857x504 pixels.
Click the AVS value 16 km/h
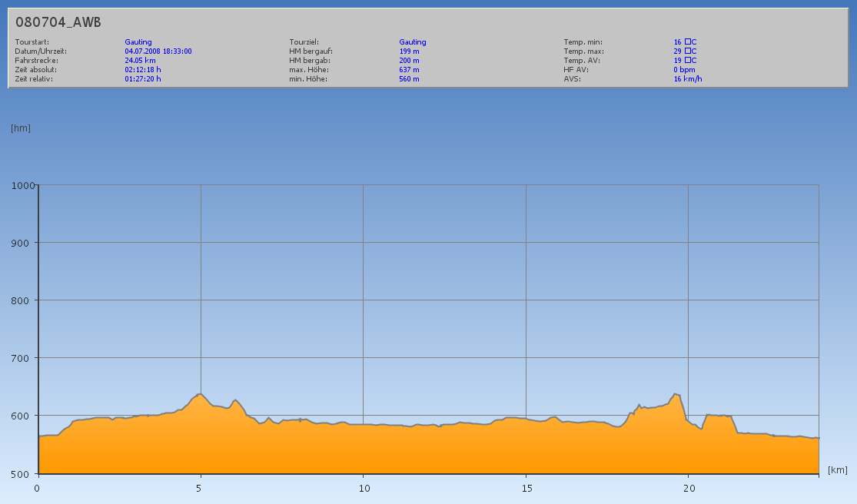pos(688,79)
